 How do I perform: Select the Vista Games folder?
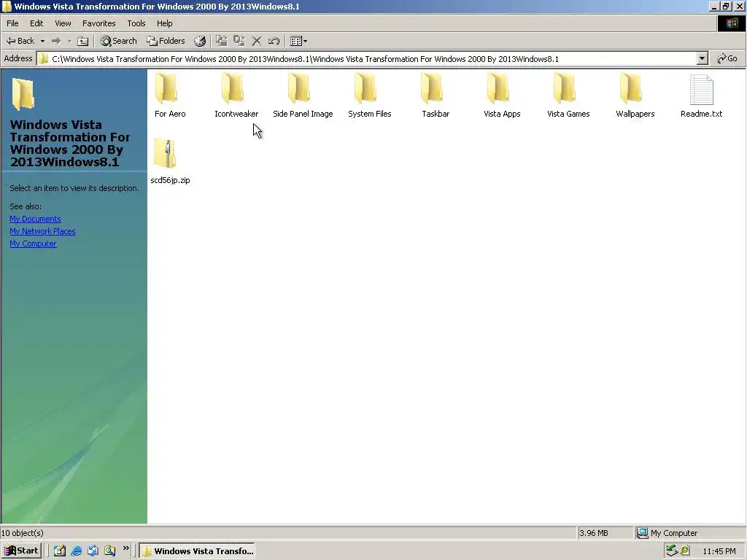[x=568, y=96]
